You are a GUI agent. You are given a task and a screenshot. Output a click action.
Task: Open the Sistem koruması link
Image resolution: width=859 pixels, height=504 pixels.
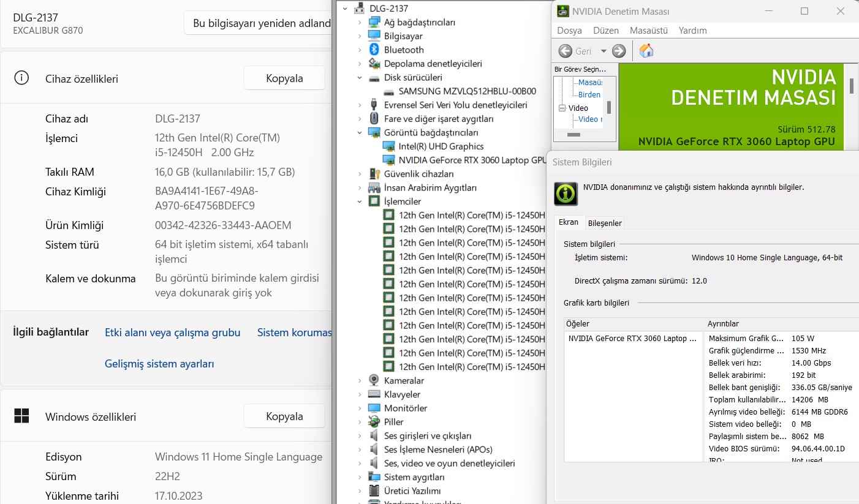click(x=294, y=333)
